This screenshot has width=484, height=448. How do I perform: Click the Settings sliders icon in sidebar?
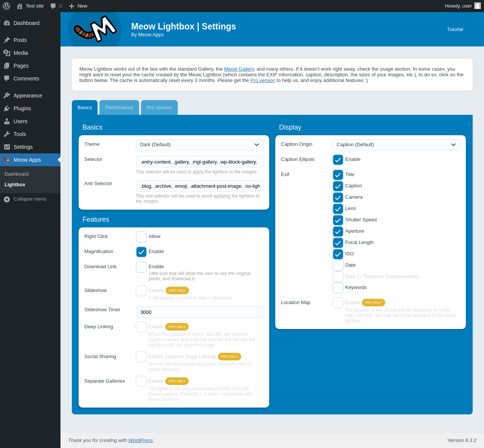(7, 147)
